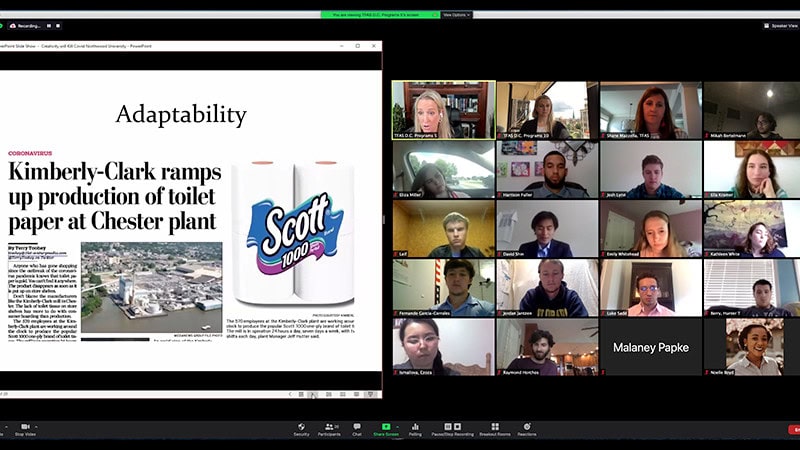800x450 pixels.
Task: Open the Participants panel
Action: [330, 427]
